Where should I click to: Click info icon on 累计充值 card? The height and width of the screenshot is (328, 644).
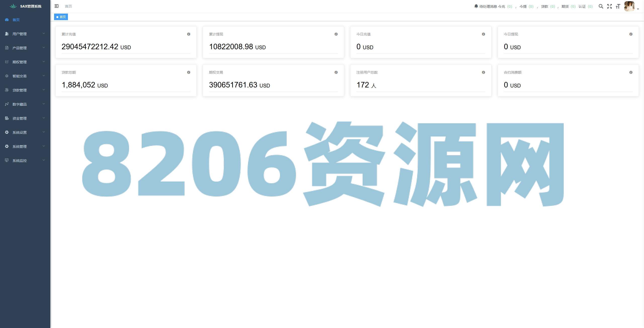pyautogui.click(x=188, y=34)
